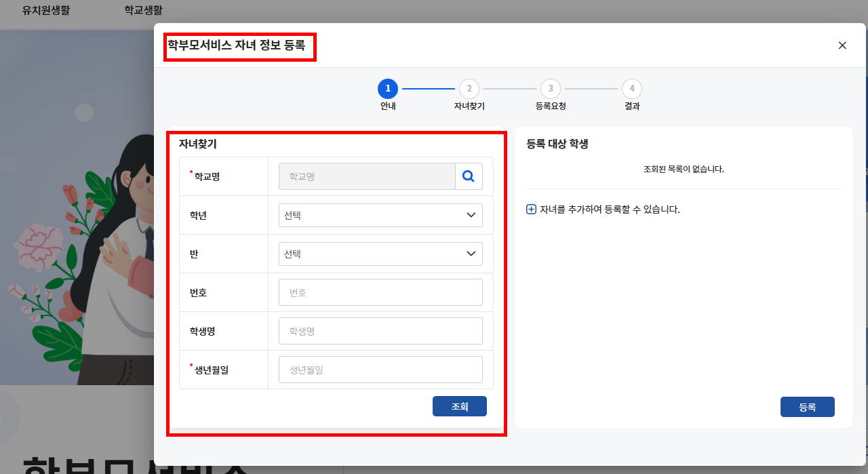
Task: Click the plus icon beside add-child notice
Action: coord(531,210)
